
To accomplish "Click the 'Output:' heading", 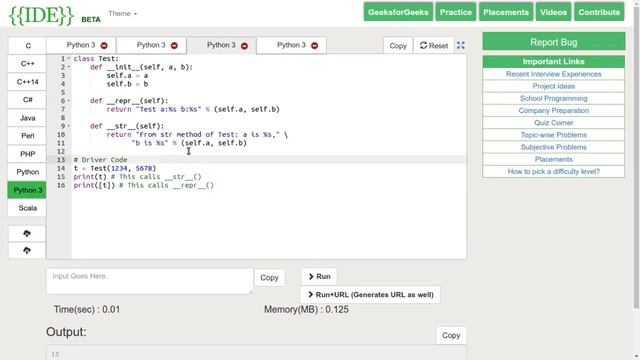I will (66, 332).
